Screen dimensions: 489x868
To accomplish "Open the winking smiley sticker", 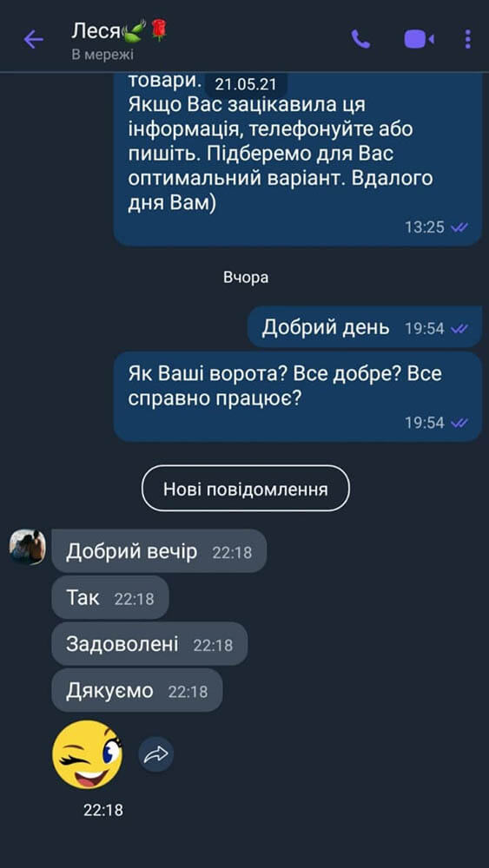I will click(88, 754).
